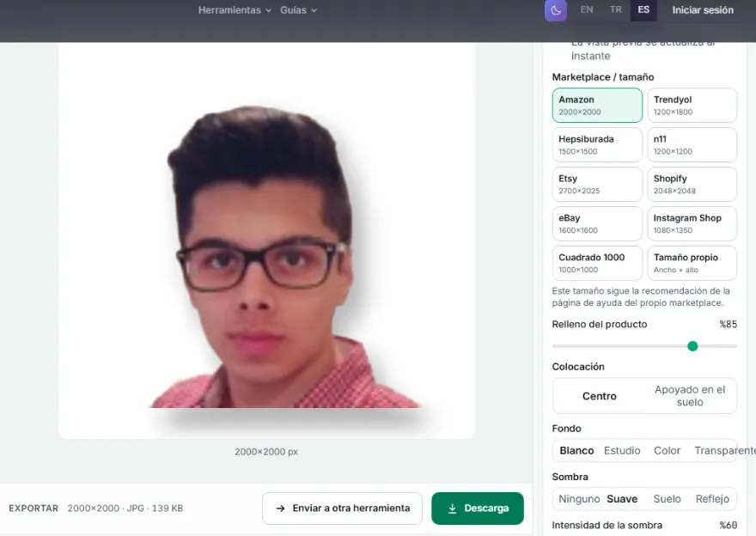The width and height of the screenshot is (756, 536).
Task: Click the Marketplace / tamaño heading
Action: [603, 77]
